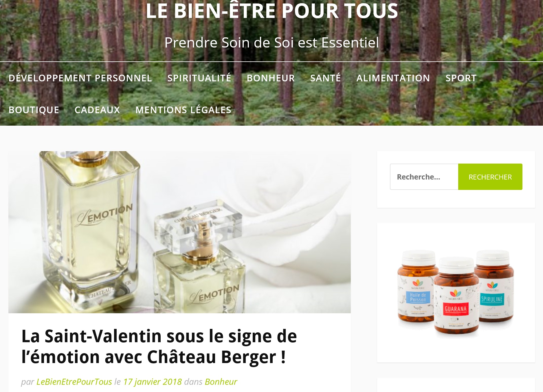
Task: Open the Château Berger perfume featured image
Action: [x=179, y=232]
